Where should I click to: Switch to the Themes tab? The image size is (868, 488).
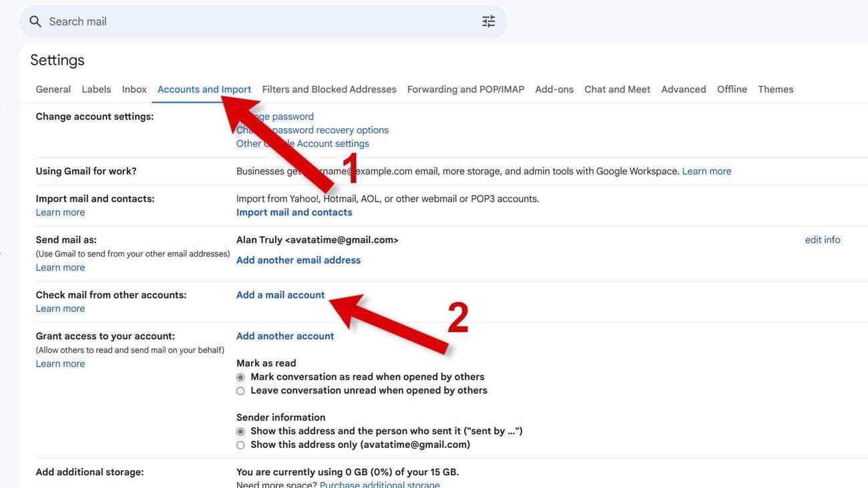[775, 89]
